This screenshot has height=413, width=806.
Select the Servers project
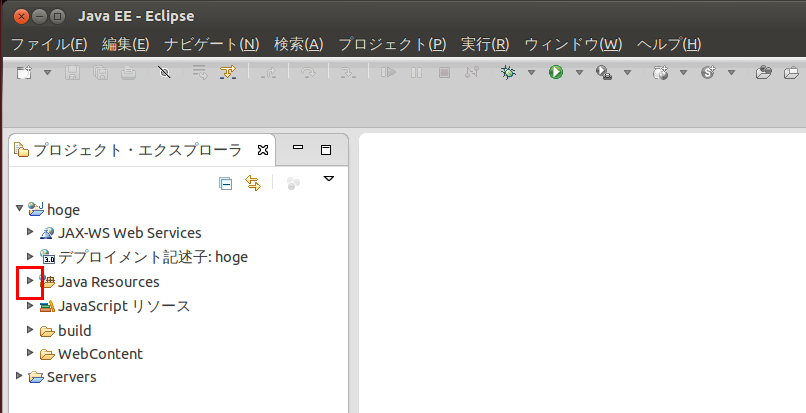tap(71, 377)
